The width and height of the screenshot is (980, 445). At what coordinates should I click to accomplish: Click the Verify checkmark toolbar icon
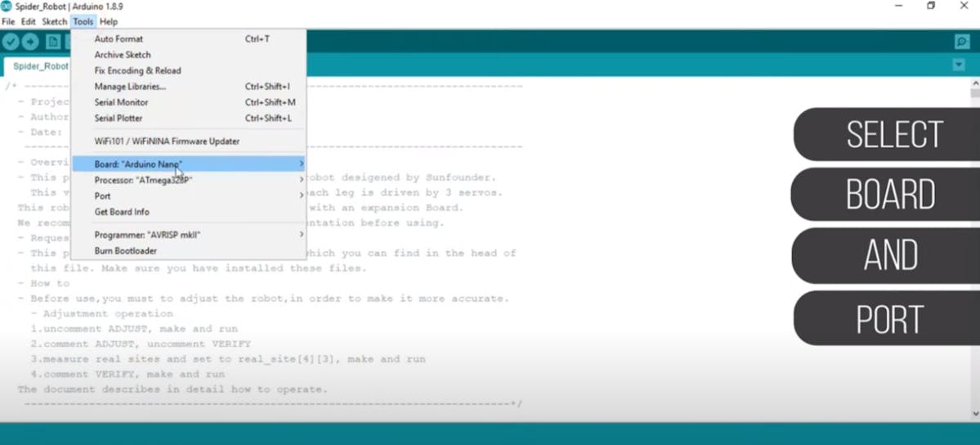click(x=11, y=42)
